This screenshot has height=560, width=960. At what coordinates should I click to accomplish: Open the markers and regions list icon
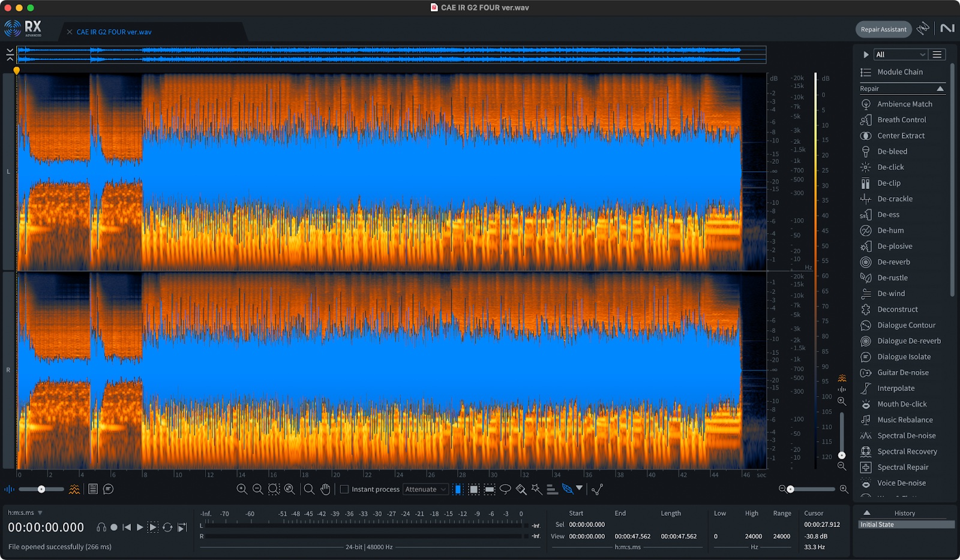[93, 489]
